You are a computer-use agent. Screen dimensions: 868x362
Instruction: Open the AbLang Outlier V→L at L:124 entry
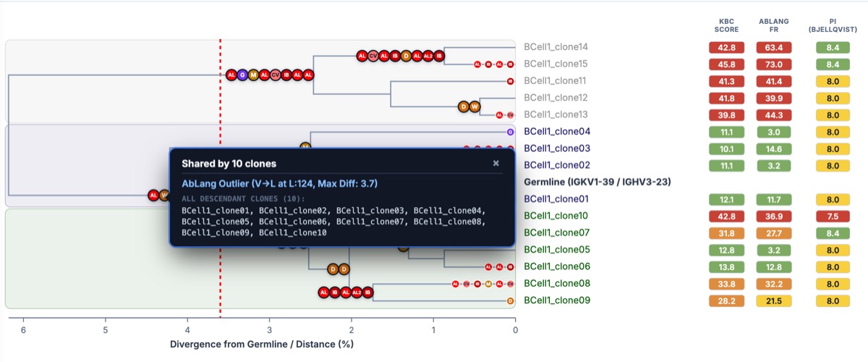click(279, 183)
